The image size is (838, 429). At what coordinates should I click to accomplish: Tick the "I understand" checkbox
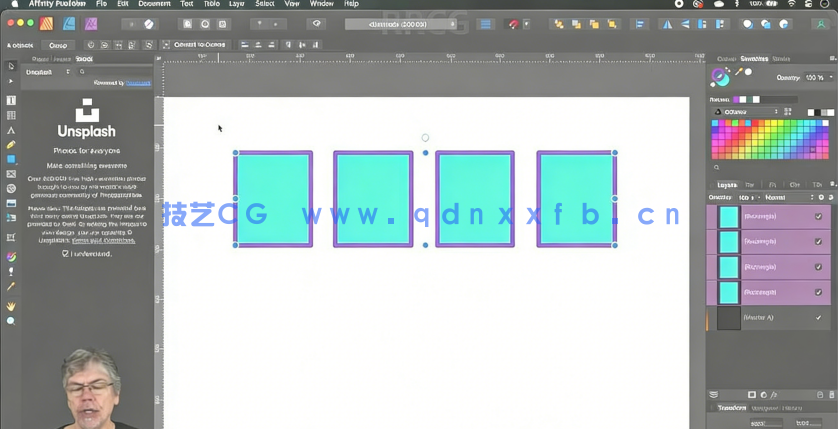click(x=66, y=254)
